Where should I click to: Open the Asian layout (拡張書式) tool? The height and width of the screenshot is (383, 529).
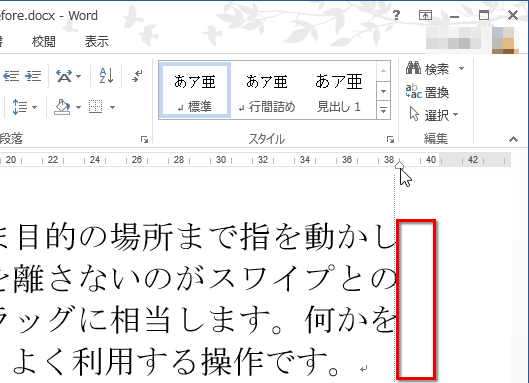click(64, 76)
